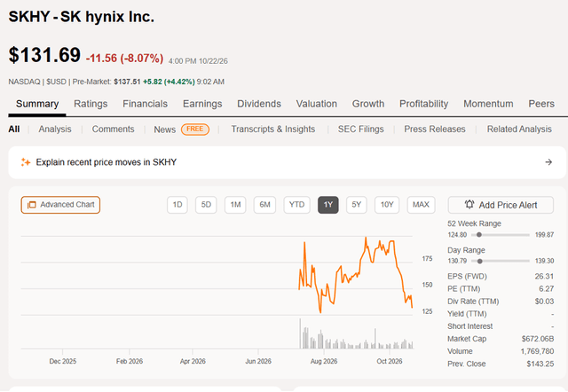Switch to the Momentum tab
This screenshot has width=568, height=392.
point(488,104)
